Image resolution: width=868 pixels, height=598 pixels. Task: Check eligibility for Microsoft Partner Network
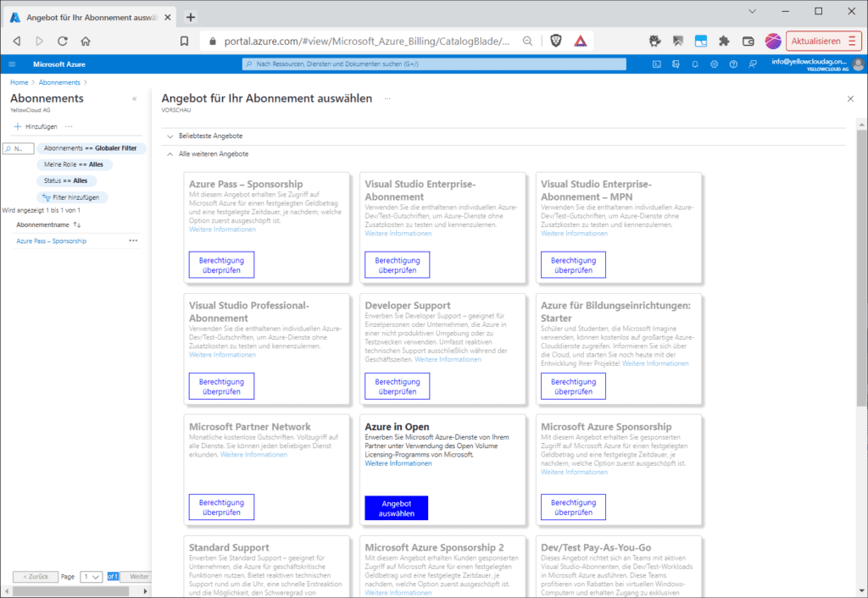(x=221, y=507)
